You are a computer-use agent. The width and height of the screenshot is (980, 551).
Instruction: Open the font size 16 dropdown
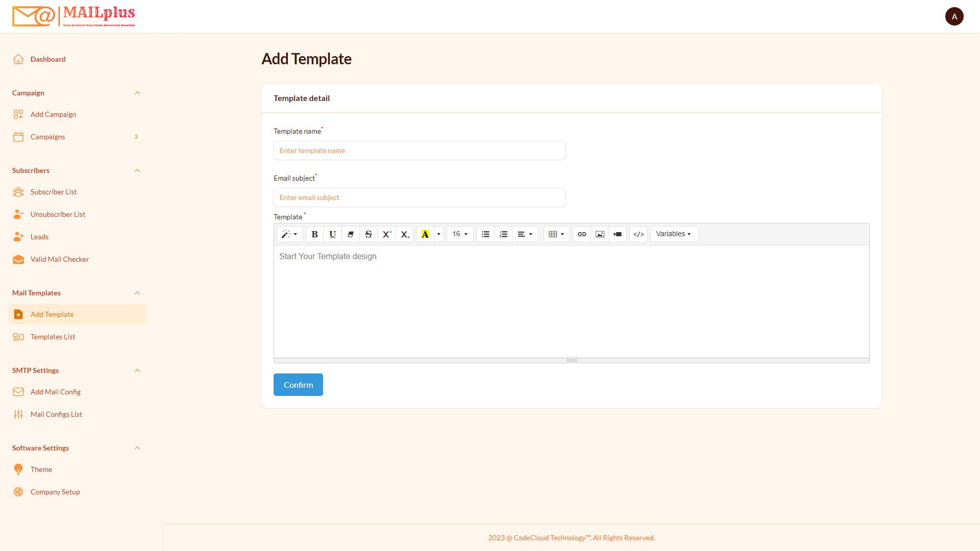[x=459, y=234]
